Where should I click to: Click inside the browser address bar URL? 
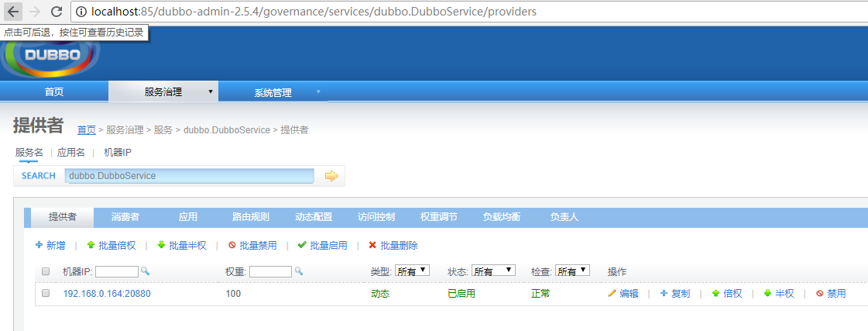tap(315, 11)
